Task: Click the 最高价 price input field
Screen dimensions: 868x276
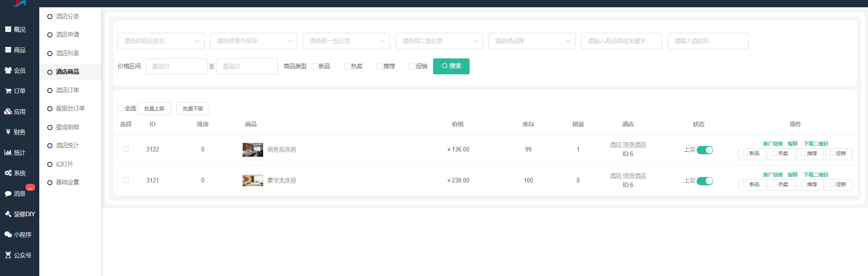Action: point(247,67)
